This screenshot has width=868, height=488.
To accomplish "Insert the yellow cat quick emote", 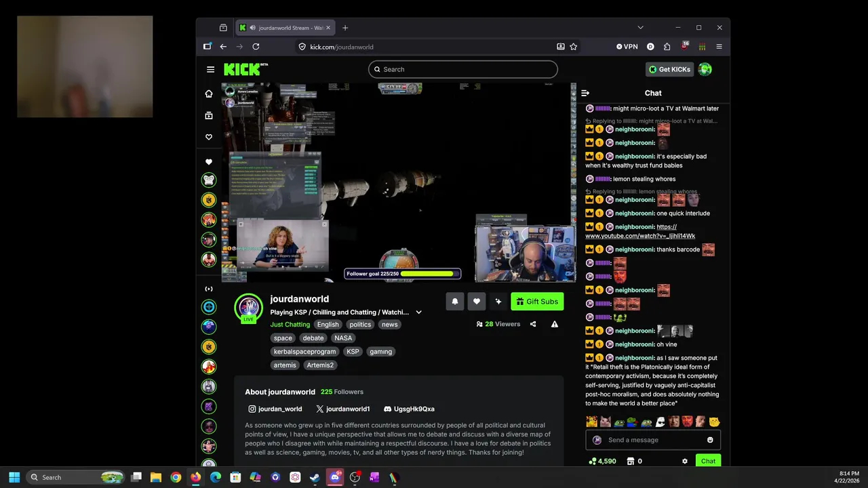I will click(714, 422).
